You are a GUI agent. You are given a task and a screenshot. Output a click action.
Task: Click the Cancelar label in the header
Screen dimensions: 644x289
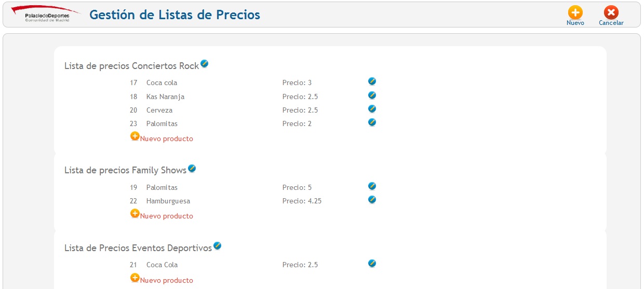[611, 23]
